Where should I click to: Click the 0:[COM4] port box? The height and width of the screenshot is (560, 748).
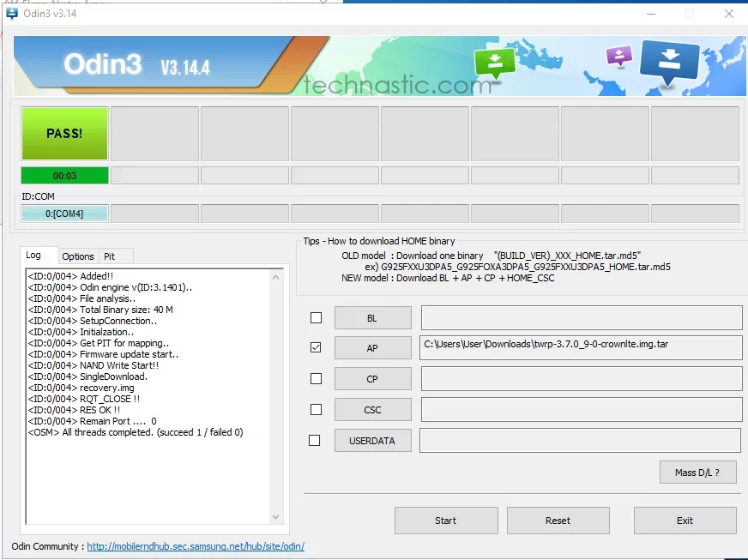click(x=64, y=214)
